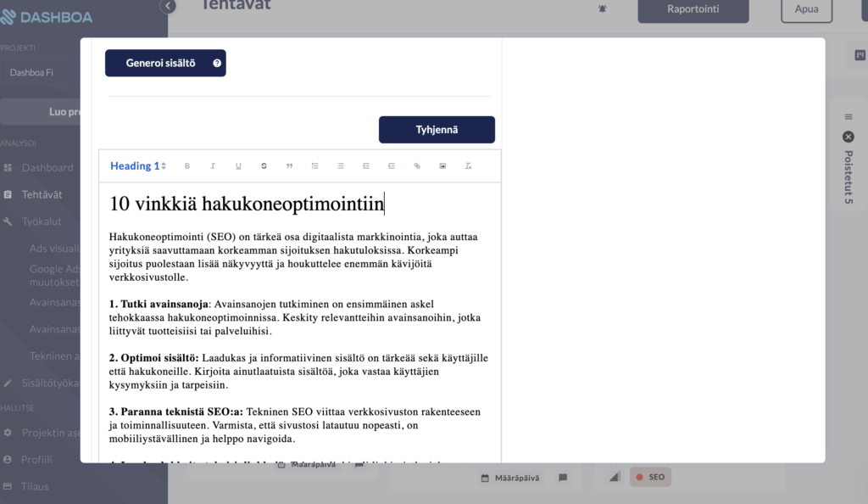The width and height of the screenshot is (868, 504).
Task: Open the Dashboa Fi project selector
Action: pos(41,73)
